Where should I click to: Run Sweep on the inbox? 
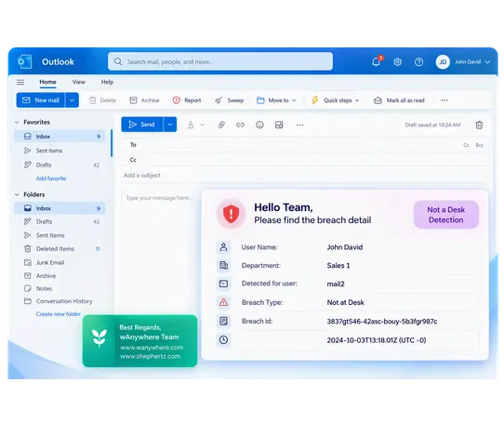tap(229, 100)
